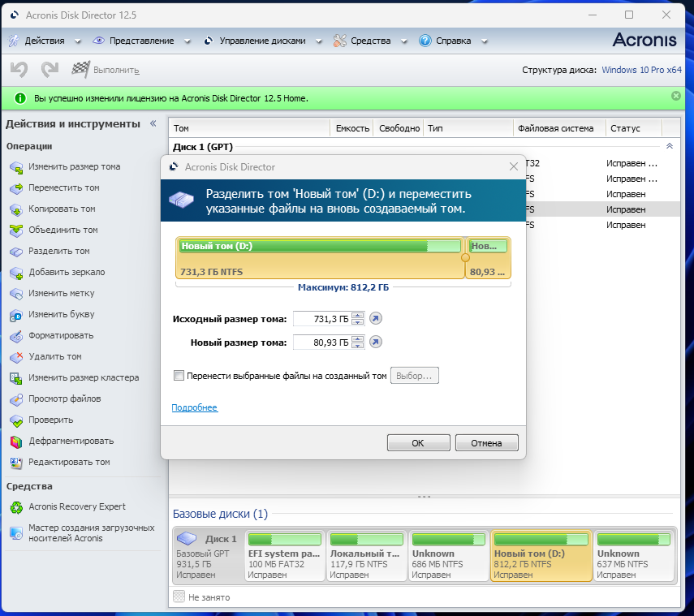694x616 pixels.
Task: Collapse the Диск 1 (GPT) group
Action: coord(670,146)
